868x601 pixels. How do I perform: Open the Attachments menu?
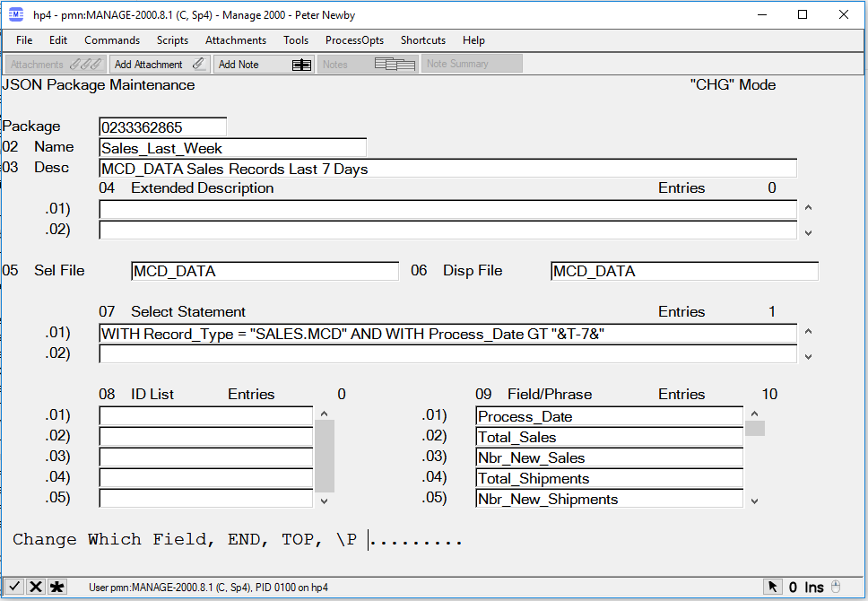[236, 40]
